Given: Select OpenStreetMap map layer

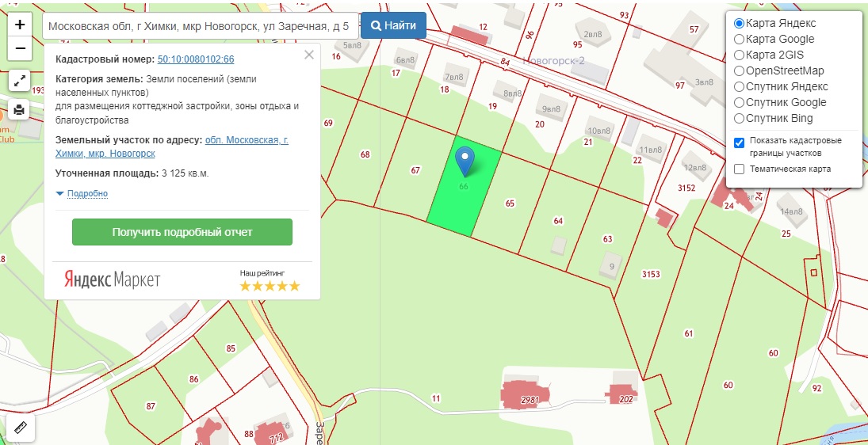Looking at the screenshot, I should (740, 70).
